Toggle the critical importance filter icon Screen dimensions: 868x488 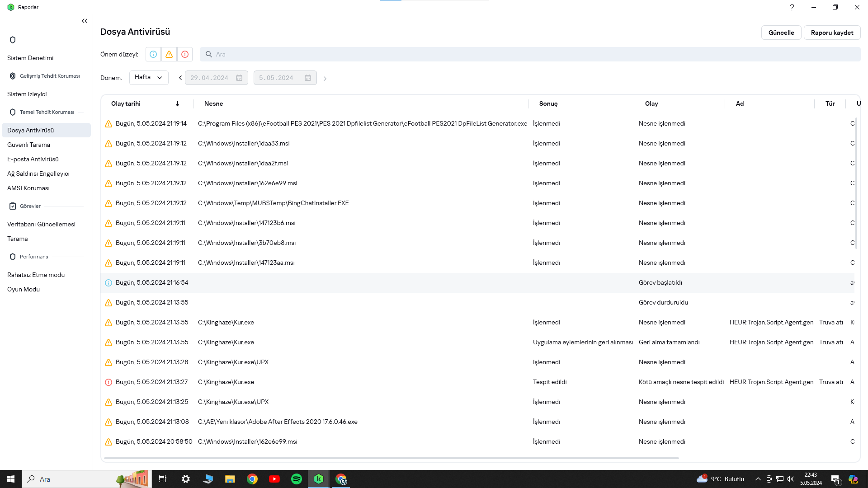[x=185, y=54]
